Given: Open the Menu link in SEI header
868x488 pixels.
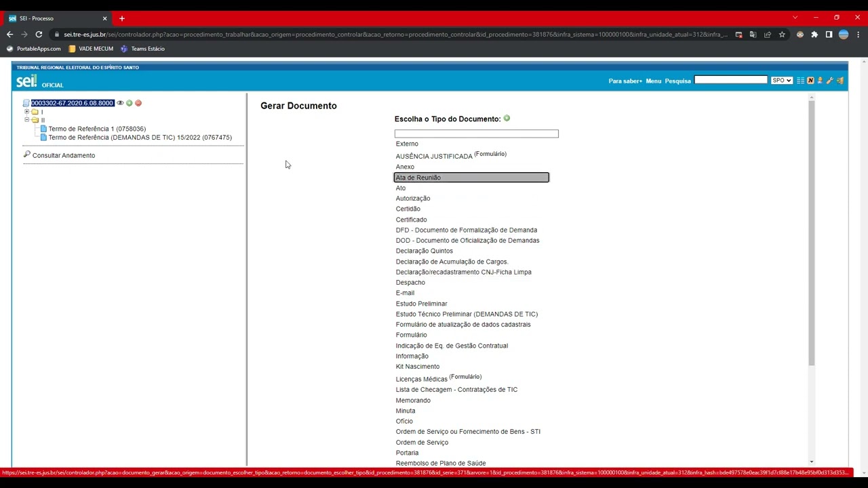Looking at the screenshot, I should (654, 81).
